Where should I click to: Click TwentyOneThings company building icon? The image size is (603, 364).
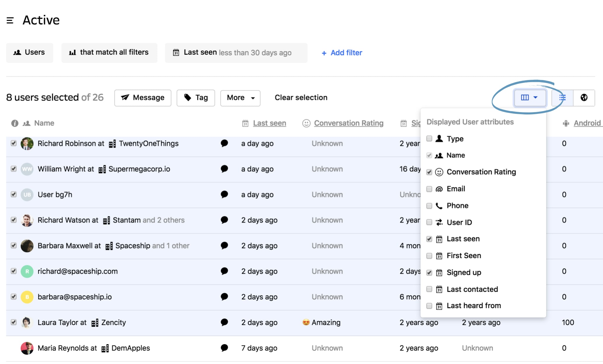(x=112, y=144)
